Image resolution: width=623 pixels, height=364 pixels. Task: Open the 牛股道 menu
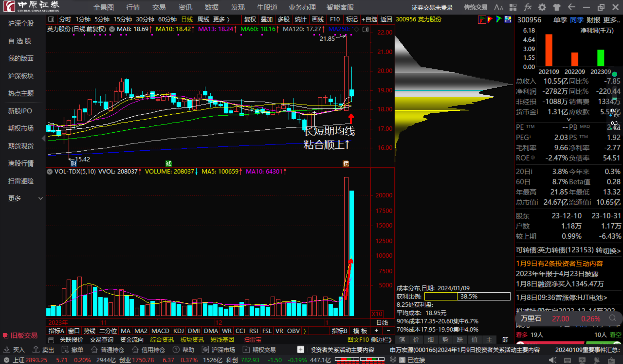pos(267,7)
